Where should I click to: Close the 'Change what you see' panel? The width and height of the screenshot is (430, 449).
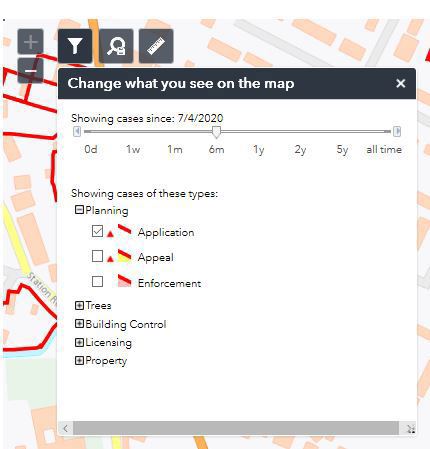click(x=401, y=83)
